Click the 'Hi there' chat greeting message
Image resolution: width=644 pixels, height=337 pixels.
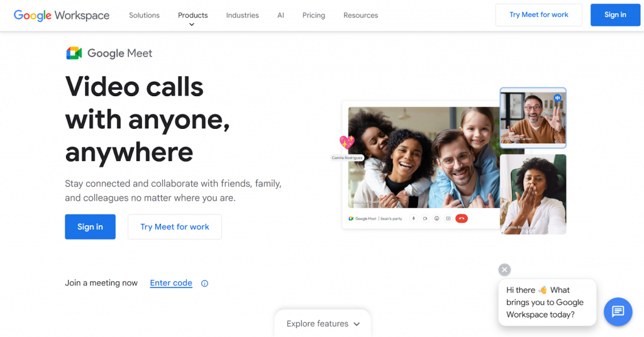tap(547, 302)
